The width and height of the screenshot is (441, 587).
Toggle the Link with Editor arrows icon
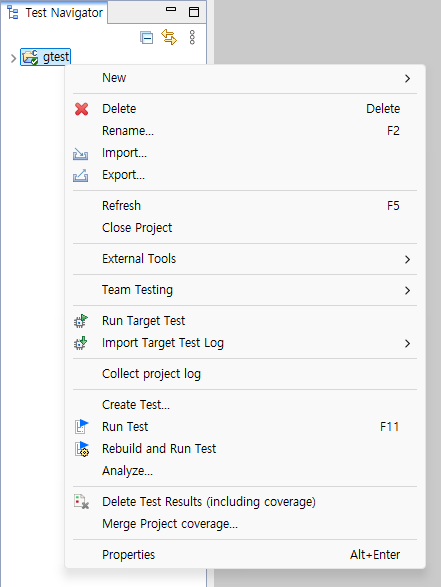click(x=169, y=37)
